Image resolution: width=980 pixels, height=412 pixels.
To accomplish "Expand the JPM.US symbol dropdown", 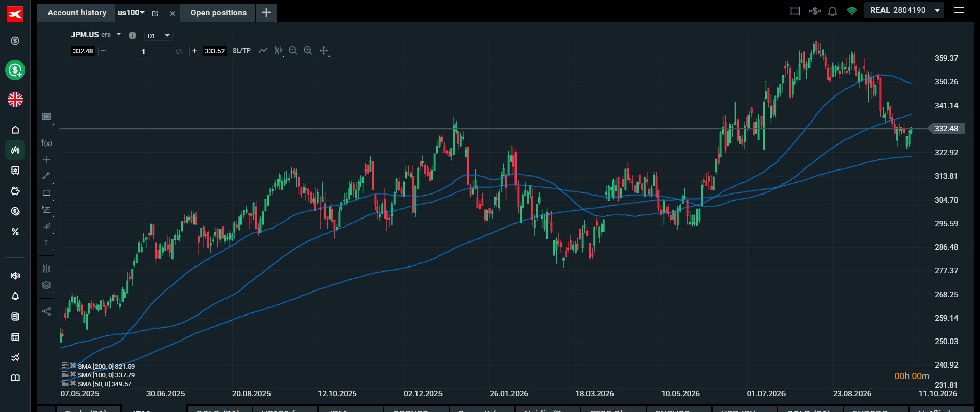I will (x=119, y=34).
